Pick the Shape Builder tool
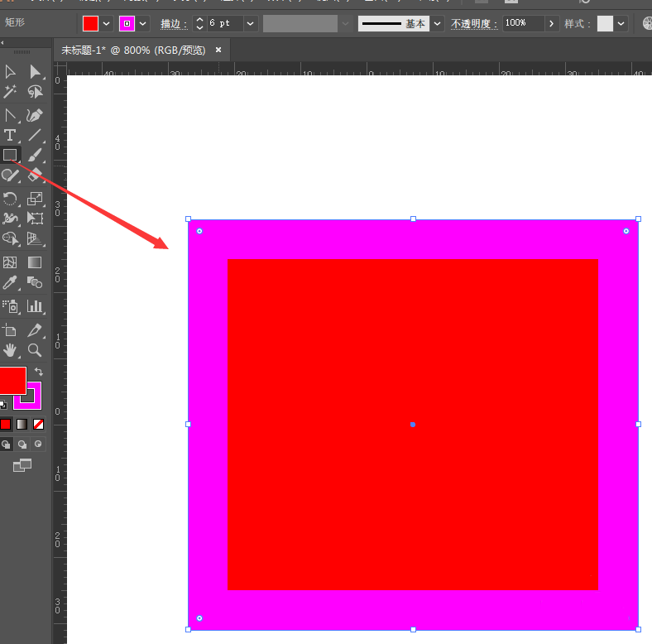Viewport: 652px width, 644px height. click(10, 238)
